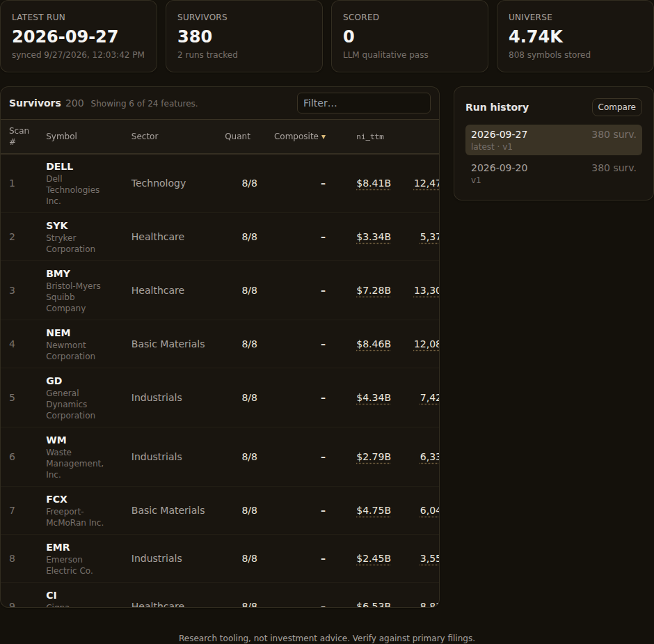Viewport: 654px width, 644px height.
Task: Focus the Filter input field
Action: click(364, 103)
